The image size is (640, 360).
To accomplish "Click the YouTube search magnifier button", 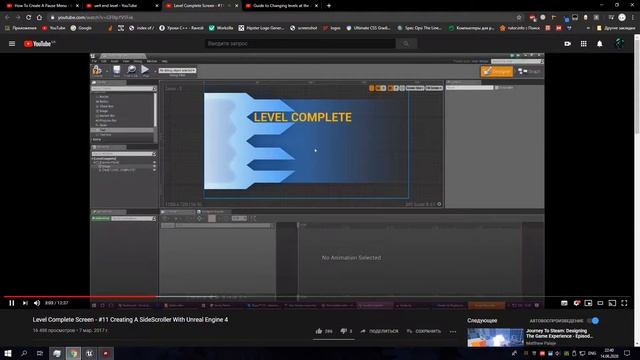I will click(406, 44).
